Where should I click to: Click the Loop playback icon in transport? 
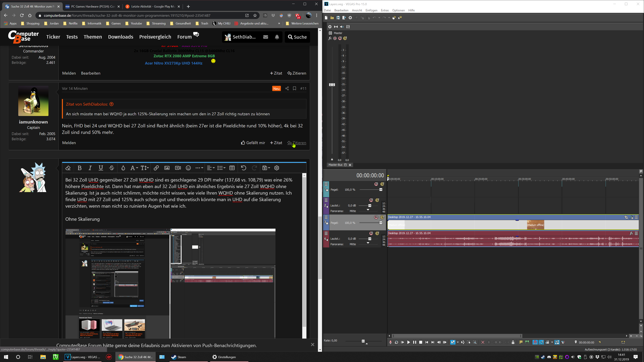click(x=396, y=343)
